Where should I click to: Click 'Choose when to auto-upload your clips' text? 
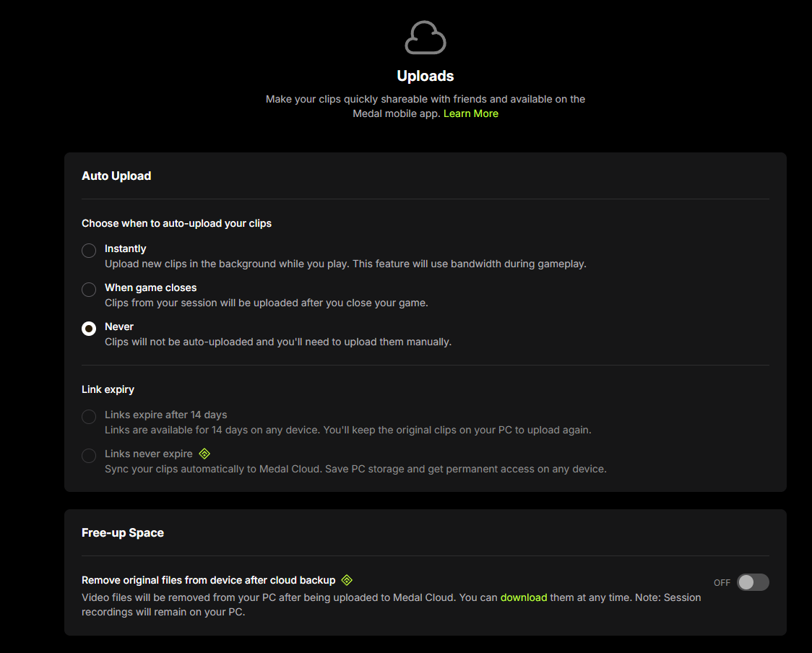(x=176, y=223)
